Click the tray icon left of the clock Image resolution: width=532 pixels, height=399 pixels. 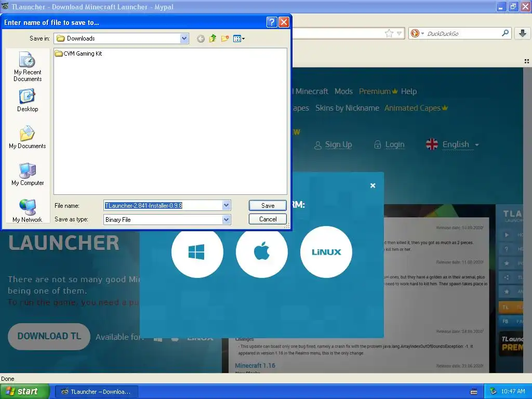494,391
